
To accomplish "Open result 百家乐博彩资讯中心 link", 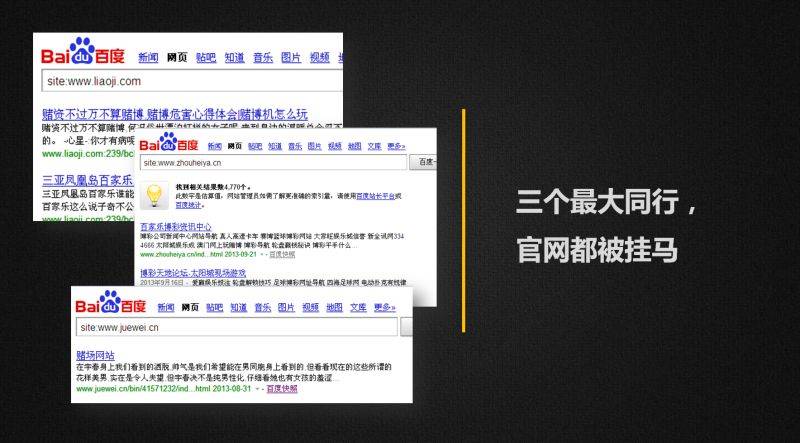I will (176, 227).
